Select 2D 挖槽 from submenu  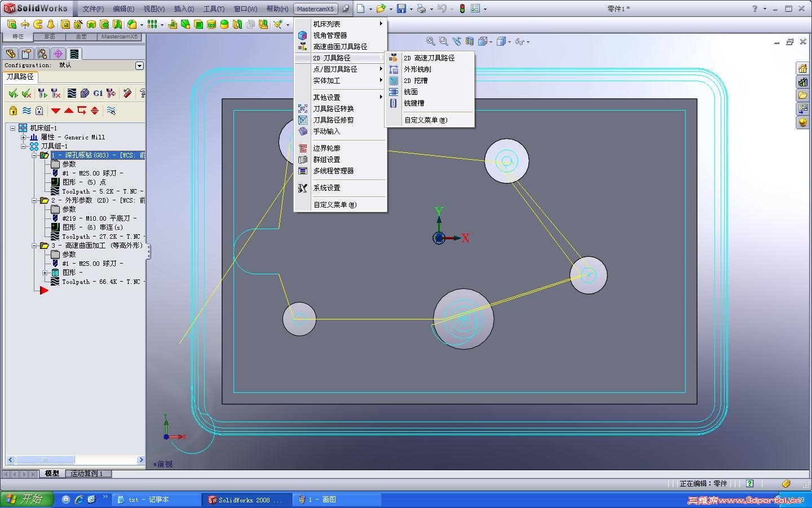(x=430, y=81)
